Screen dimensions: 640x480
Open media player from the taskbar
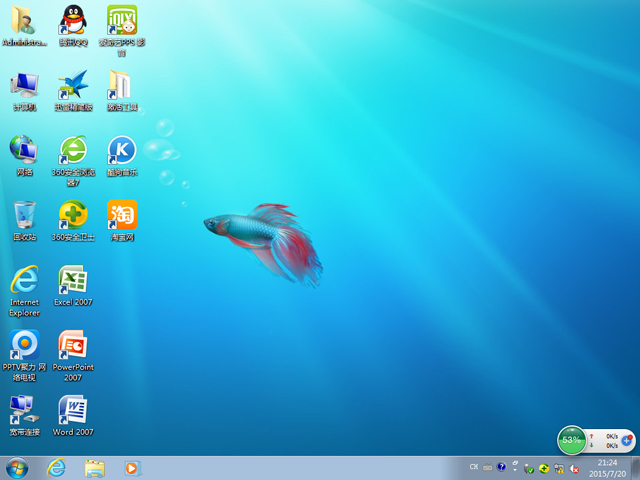pyautogui.click(x=132, y=468)
